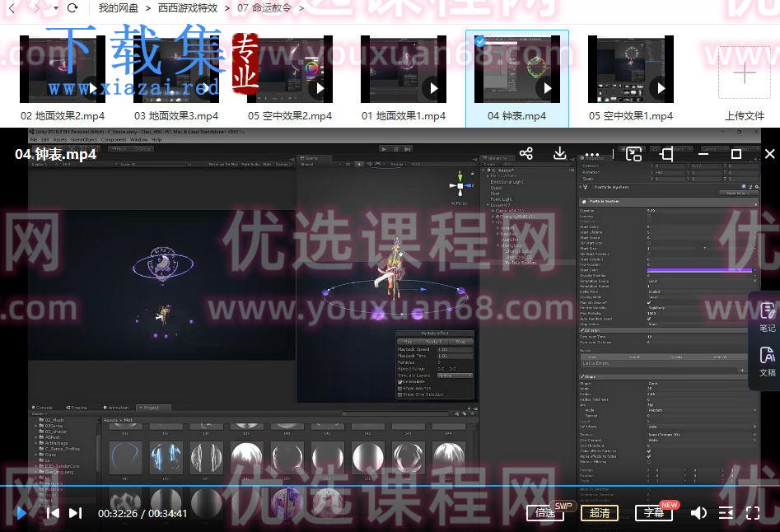Maximize the video player window
Viewport: 780px width, 532px height.
pos(736,154)
